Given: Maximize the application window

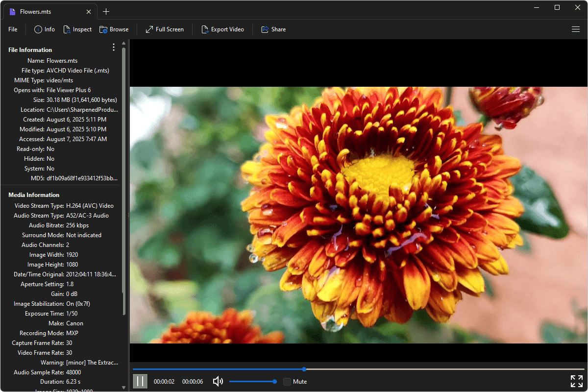Looking at the screenshot, I should [x=557, y=7].
